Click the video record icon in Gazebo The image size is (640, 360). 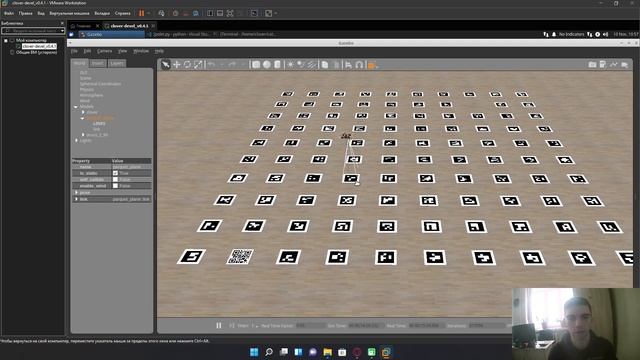[624, 64]
